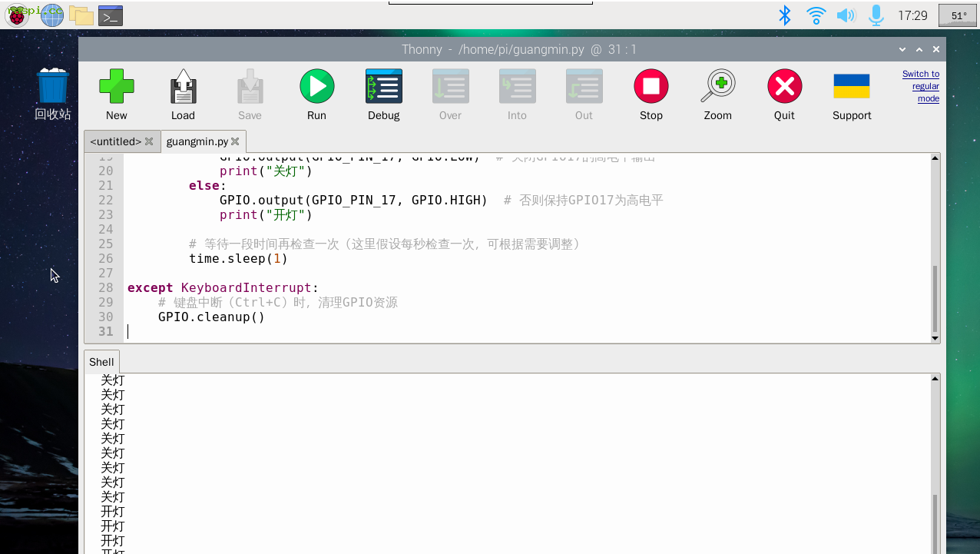Stop the running program
The width and height of the screenshot is (980, 554).
tap(651, 87)
